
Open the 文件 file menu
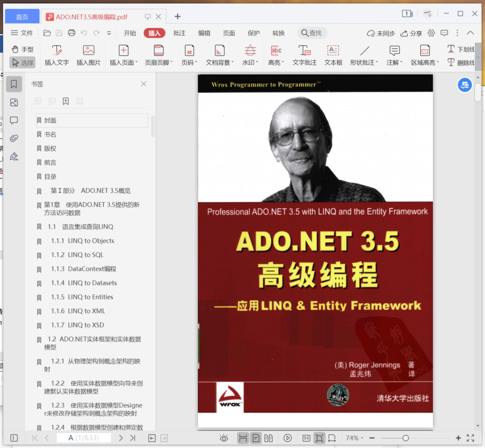[22, 33]
